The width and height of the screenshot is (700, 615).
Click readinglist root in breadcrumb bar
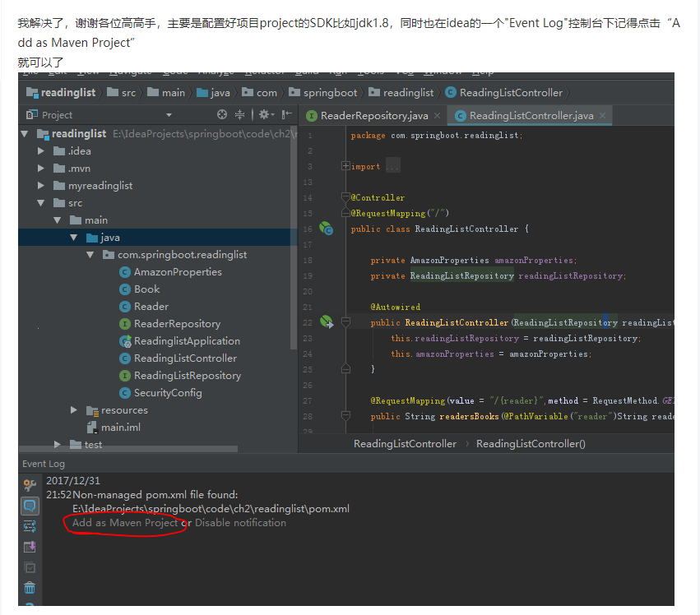click(61, 93)
